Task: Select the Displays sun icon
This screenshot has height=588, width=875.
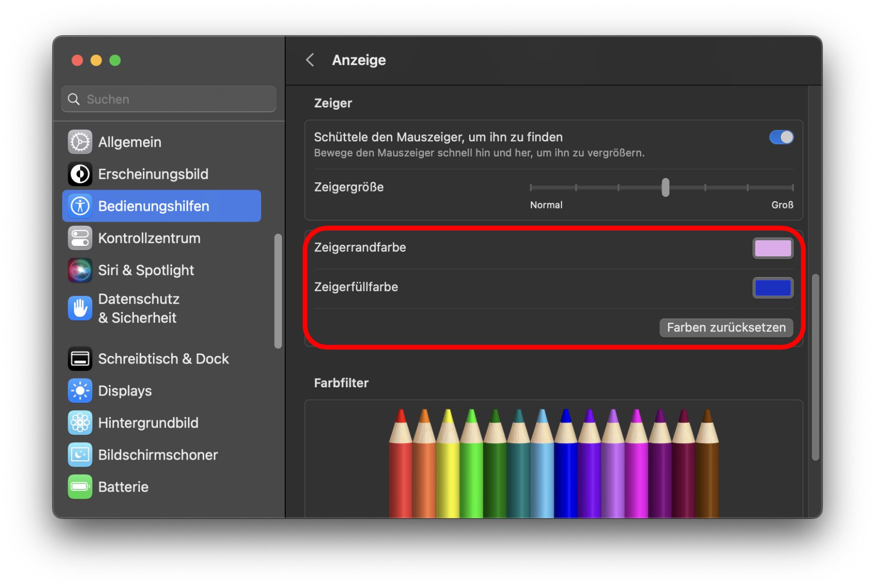Action: click(x=80, y=391)
